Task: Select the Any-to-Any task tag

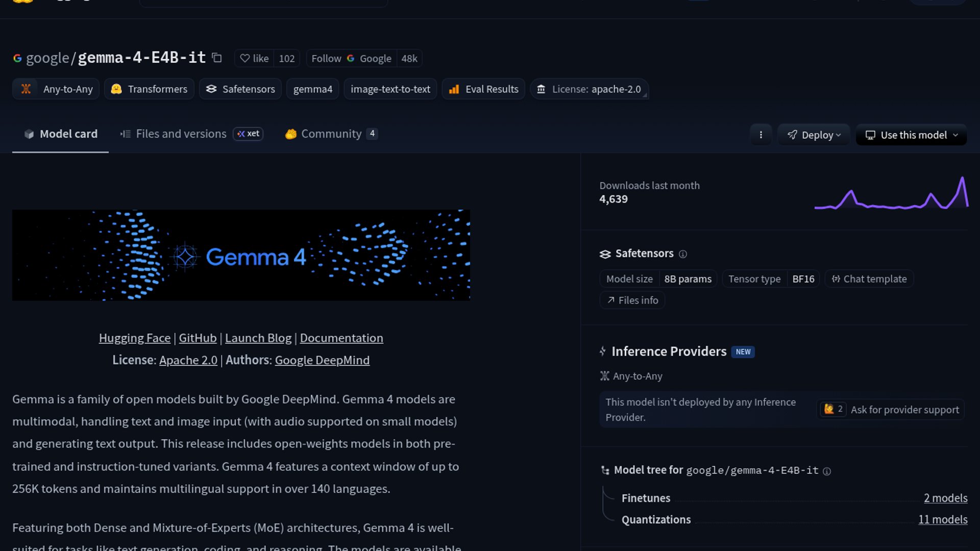Action: (x=56, y=89)
